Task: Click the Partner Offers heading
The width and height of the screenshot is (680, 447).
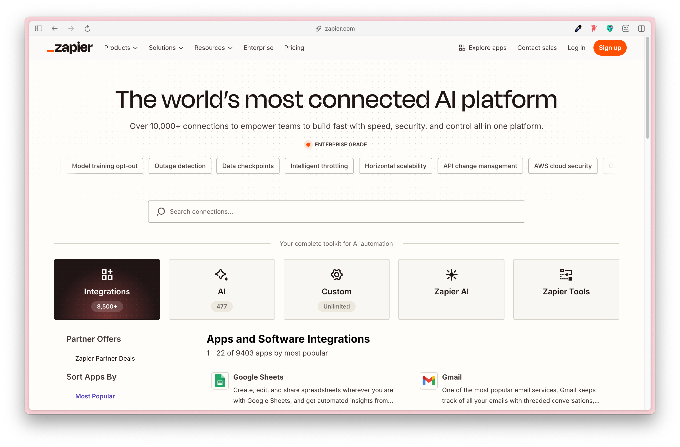Action: click(x=94, y=339)
